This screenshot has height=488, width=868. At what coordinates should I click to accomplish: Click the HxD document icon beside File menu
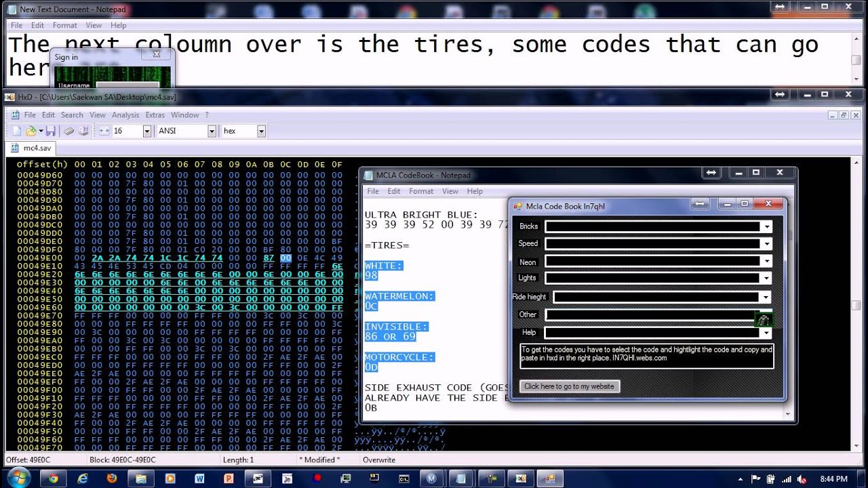click(x=15, y=115)
